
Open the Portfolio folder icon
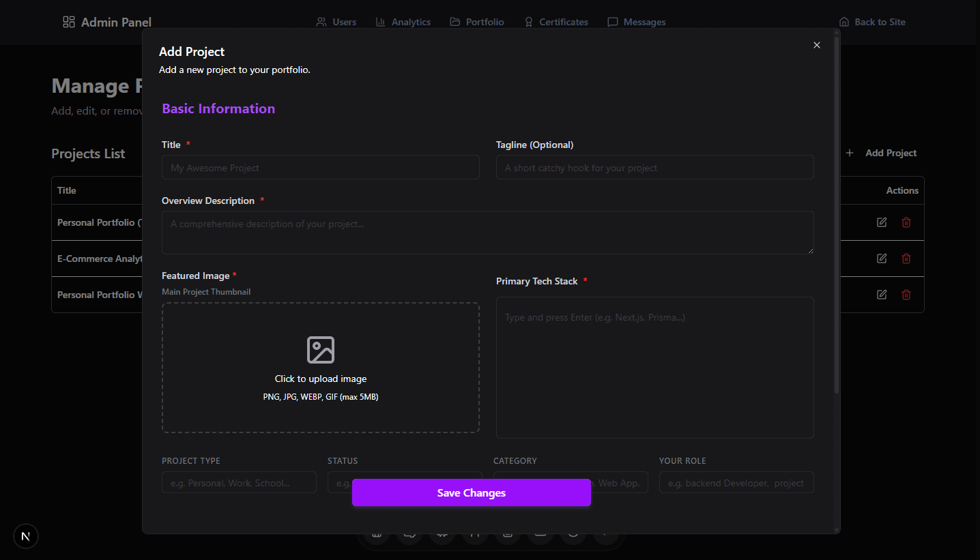tap(455, 21)
